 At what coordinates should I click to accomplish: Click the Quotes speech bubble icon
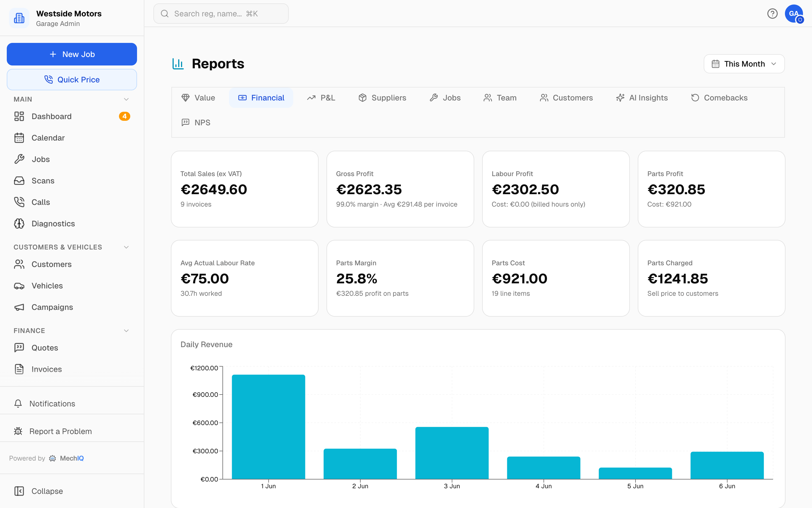pyautogui.click(x=19, y=348)
